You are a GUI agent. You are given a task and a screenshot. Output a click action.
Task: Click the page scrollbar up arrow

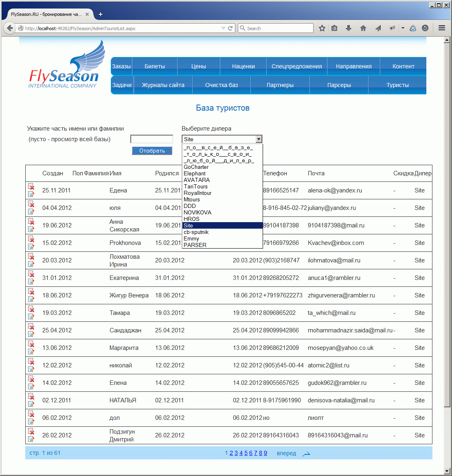pyautogui.click(x=447, y=40)
